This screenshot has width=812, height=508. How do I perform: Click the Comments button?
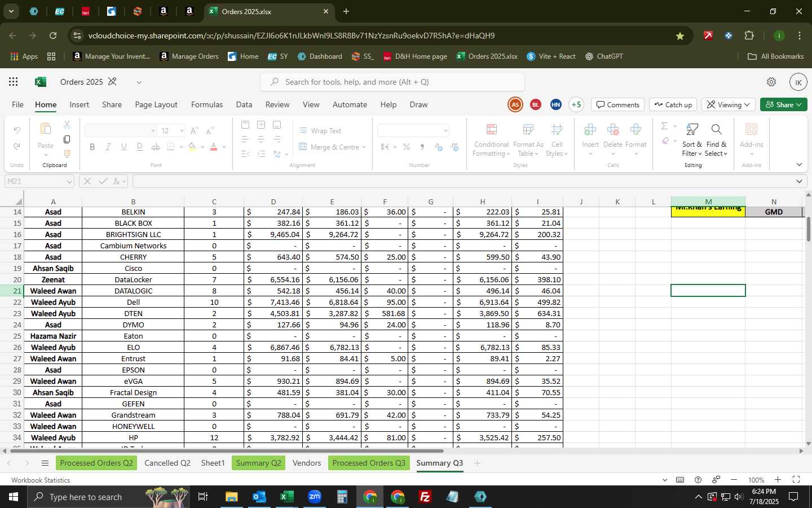(618, 104)
